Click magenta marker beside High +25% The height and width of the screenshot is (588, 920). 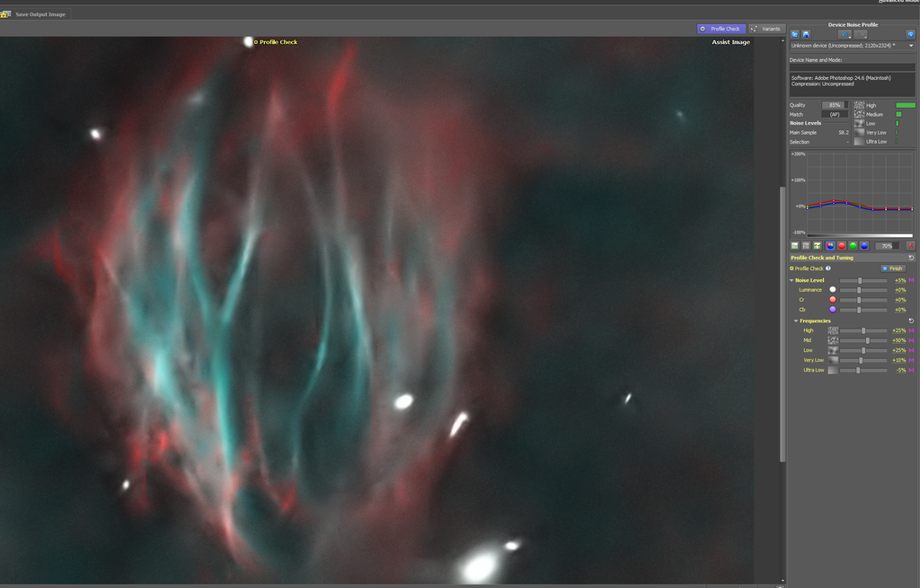911,330
